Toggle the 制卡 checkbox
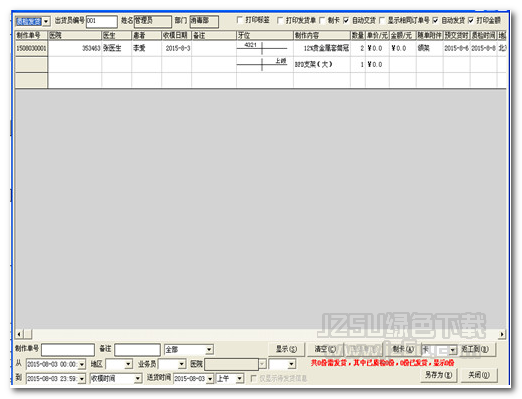Screen dimensions: 522x399 [322, 21]
